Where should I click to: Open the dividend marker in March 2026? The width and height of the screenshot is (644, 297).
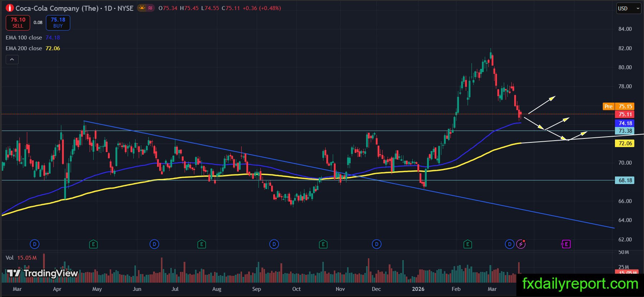pyautogui.click(x=510, y=244)
